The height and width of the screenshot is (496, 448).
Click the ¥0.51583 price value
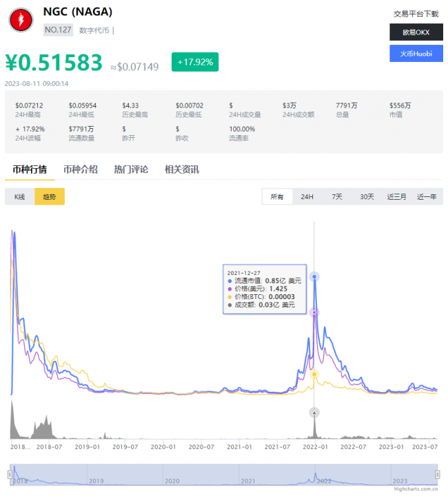(54, 62)
